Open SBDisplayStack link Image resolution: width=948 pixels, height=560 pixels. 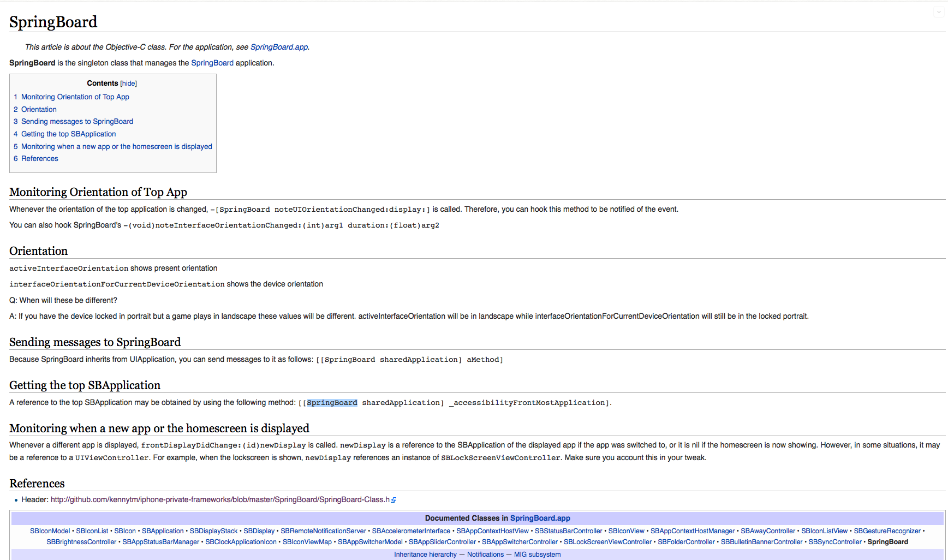213,531
